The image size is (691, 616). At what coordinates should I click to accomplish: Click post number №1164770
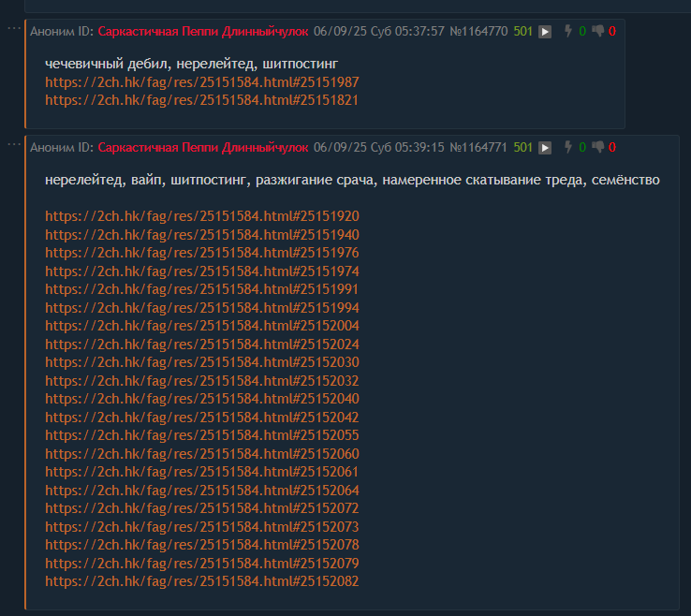[x=478, y=31]
